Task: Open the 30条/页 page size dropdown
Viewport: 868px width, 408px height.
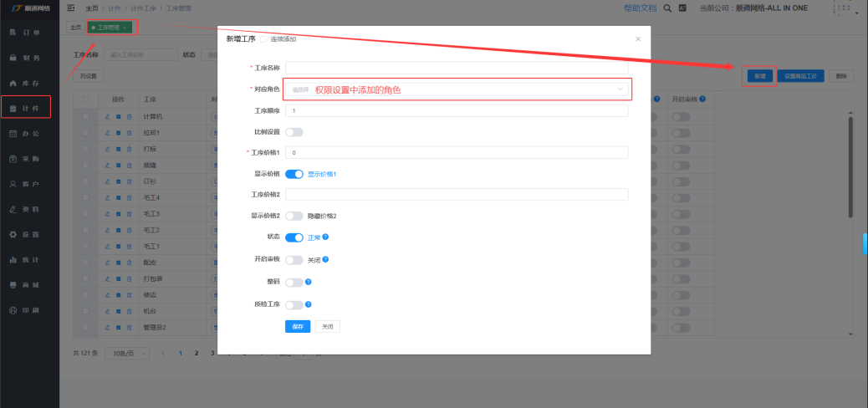Action: [127, 353]
